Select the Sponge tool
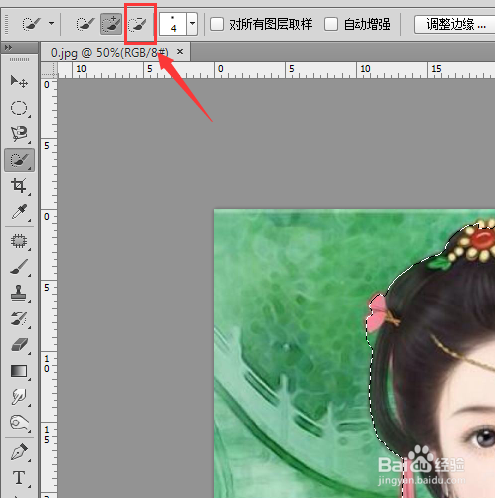495x498 pixels. pos(19,423)
